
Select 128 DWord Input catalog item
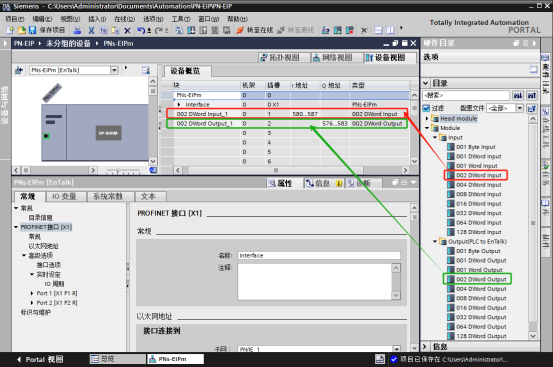coord(479,232)
